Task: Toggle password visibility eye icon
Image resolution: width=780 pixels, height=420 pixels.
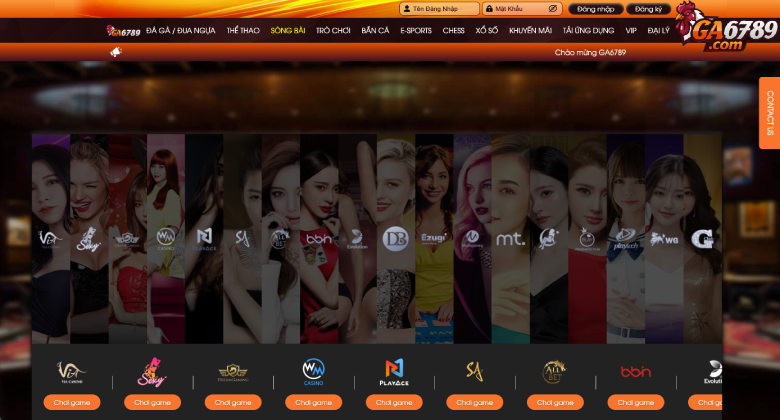Action: [x=553, y=8]
